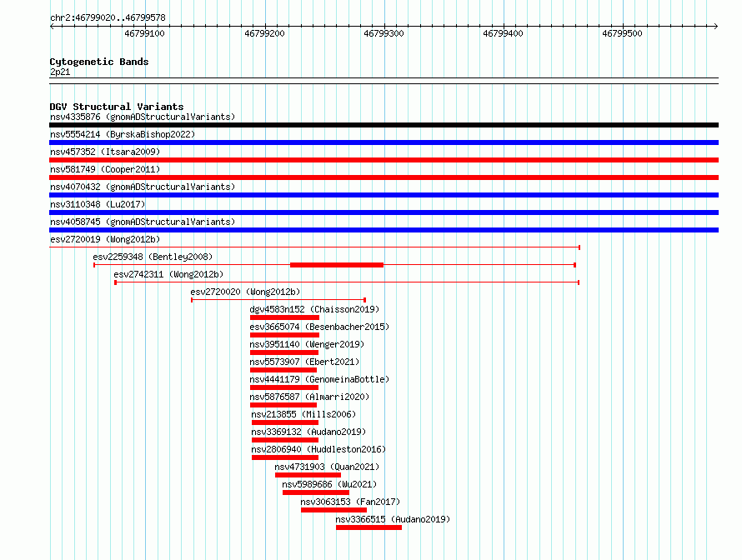Open nsv3951140 (Wenger2019) label
742x560 pixels.
click(307, 344)
